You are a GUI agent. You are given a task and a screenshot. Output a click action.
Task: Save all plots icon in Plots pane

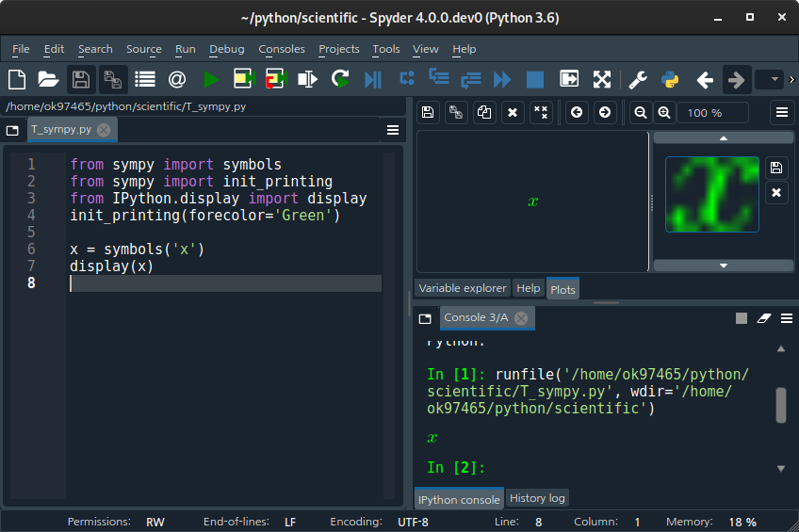[456, 112]
